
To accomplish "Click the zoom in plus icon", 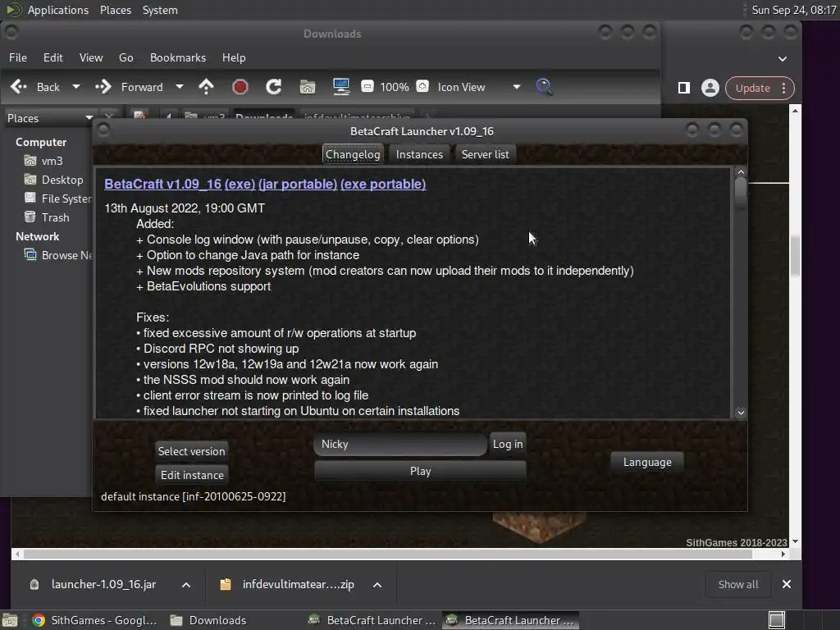I will click(x=422, y=86).
